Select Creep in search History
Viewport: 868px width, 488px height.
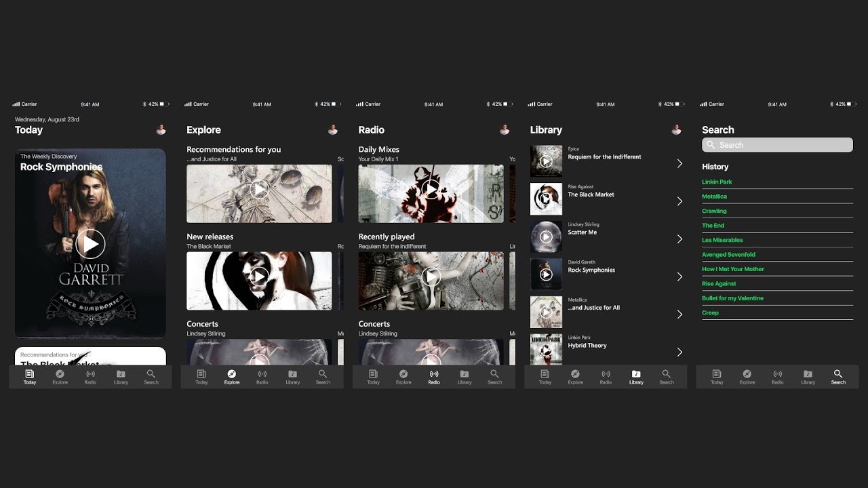[x=710, y=313]
